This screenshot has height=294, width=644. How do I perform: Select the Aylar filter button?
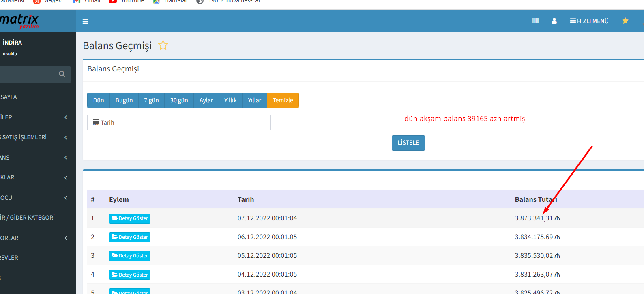[206, 100]
